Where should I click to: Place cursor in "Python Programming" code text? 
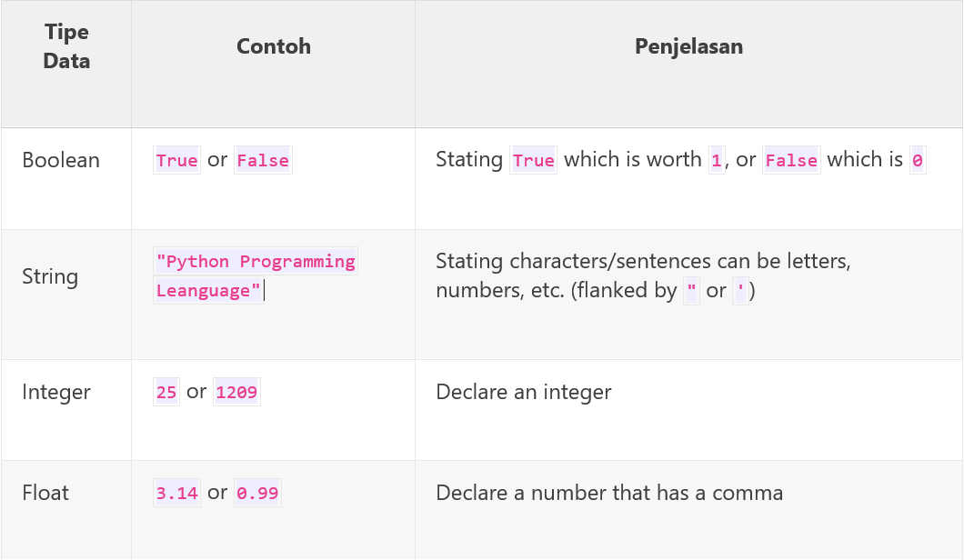pos(256,261)
